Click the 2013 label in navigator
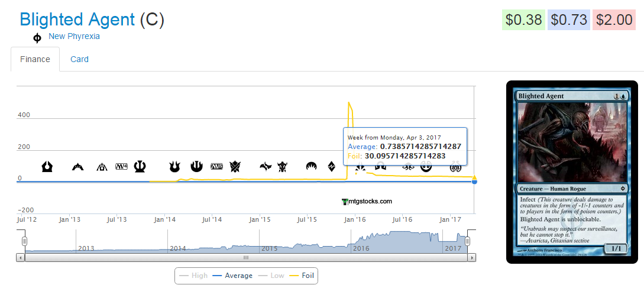This screenshot has height=288, width=644. 86,248
